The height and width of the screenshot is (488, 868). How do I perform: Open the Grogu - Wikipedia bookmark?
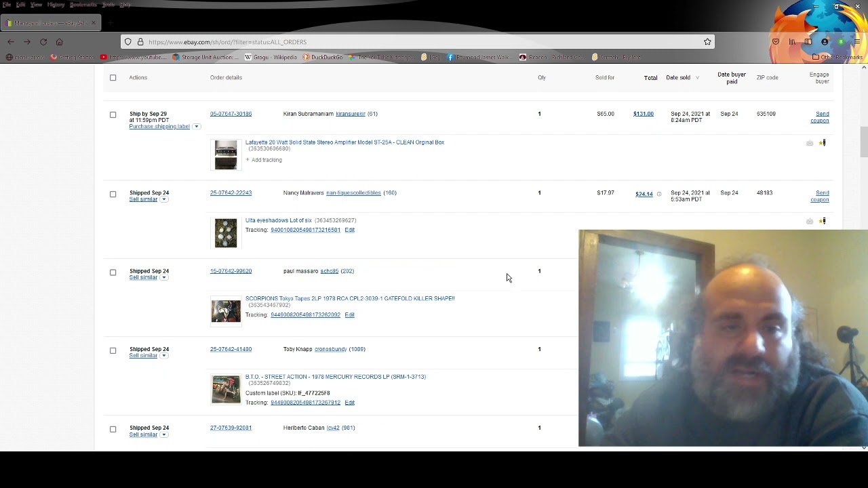click(271, 57)
